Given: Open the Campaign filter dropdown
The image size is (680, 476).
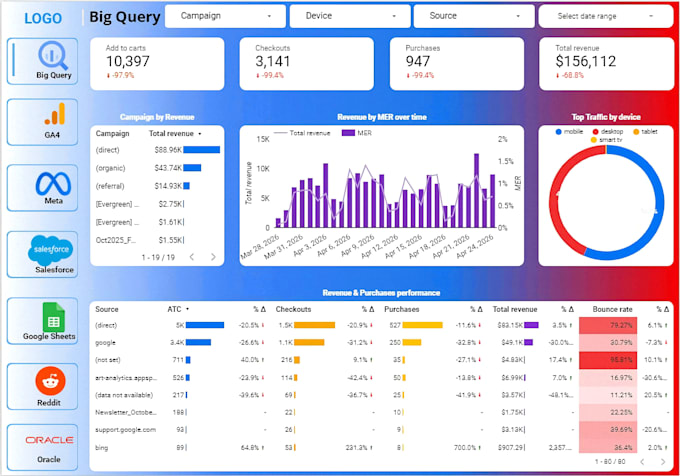Looking at the screenshot, I should coord(226,16).
